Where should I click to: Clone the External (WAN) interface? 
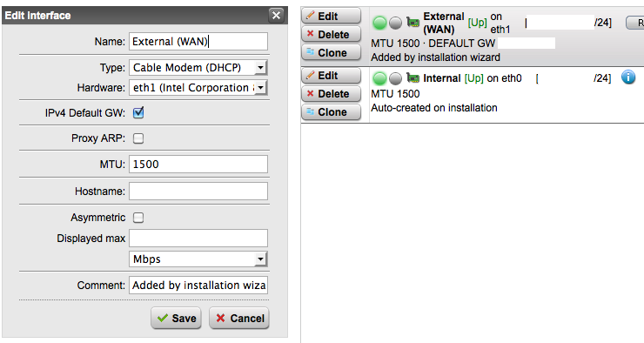331,52
